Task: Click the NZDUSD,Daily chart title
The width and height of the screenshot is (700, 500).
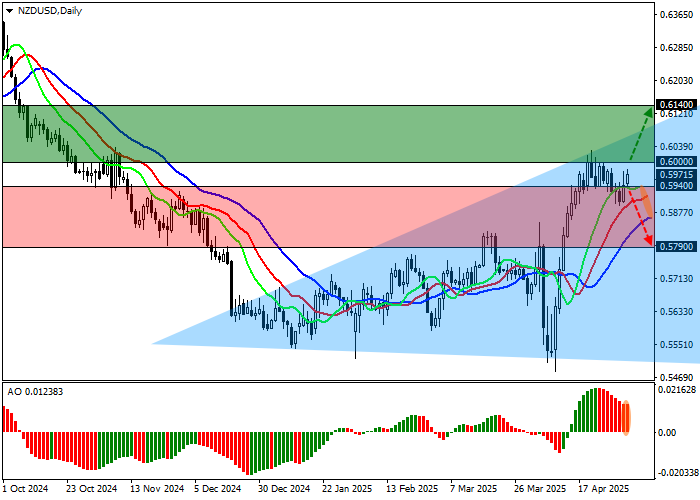Action: pyautogui.click(x=50, y=11)
